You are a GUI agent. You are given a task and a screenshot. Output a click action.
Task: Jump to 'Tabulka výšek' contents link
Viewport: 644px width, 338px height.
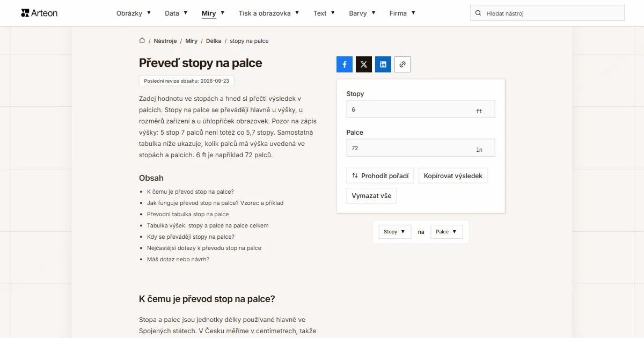click(x=208, y=225)
